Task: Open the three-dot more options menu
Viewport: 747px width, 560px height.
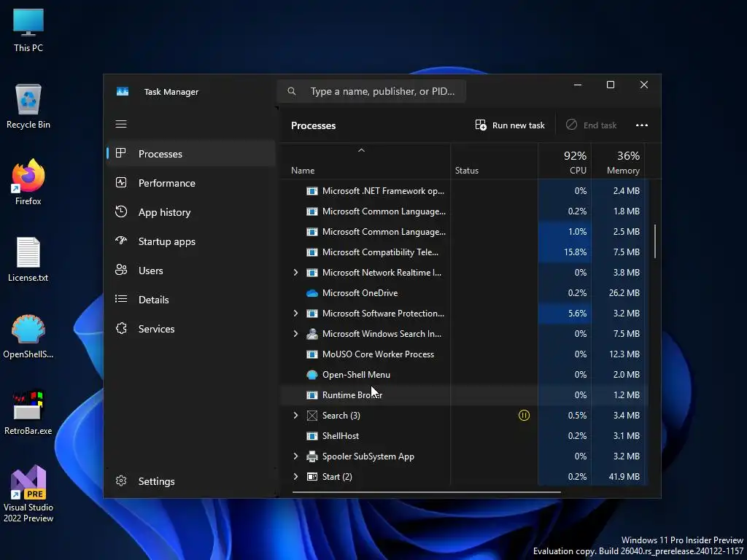Action: 642,125
